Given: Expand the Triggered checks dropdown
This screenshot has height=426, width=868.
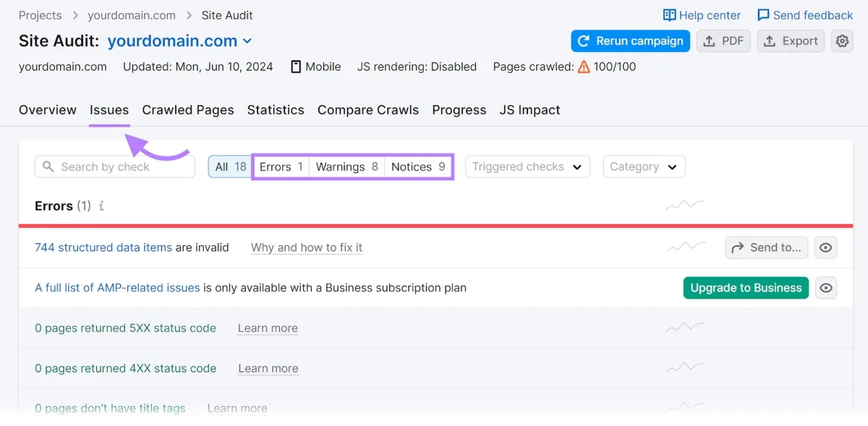Looking at the screenshot, I should coord(527,166).
